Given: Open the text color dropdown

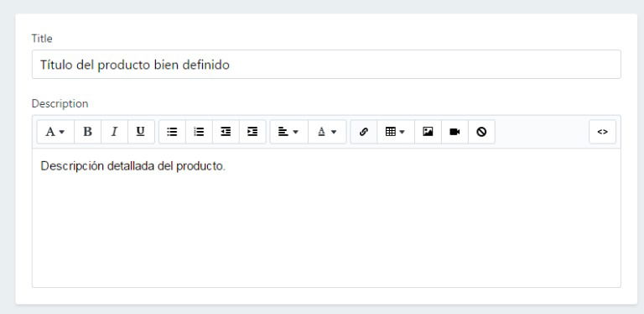Looking at the screenshot, I should pos(327,132).
